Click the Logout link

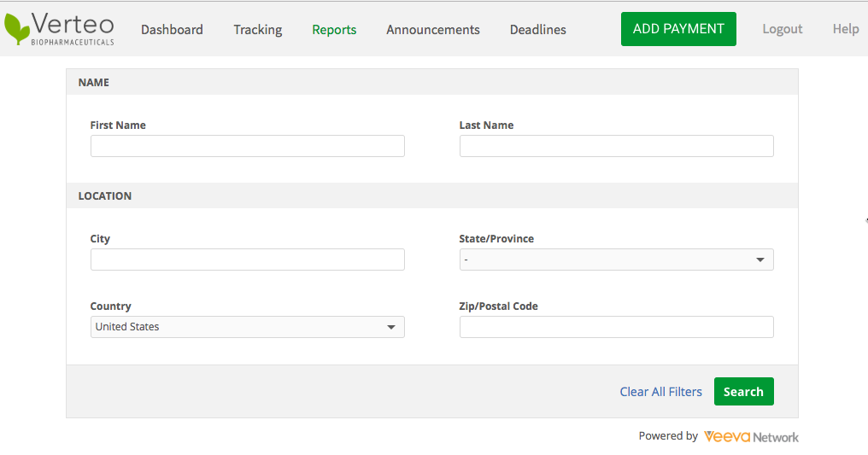click(782, 29)
